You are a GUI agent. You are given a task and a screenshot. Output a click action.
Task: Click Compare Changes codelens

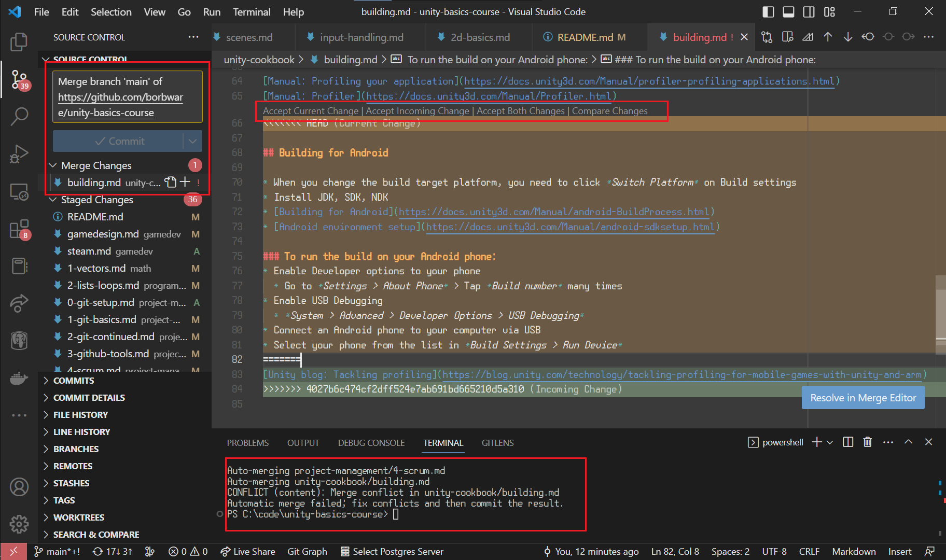610,111
